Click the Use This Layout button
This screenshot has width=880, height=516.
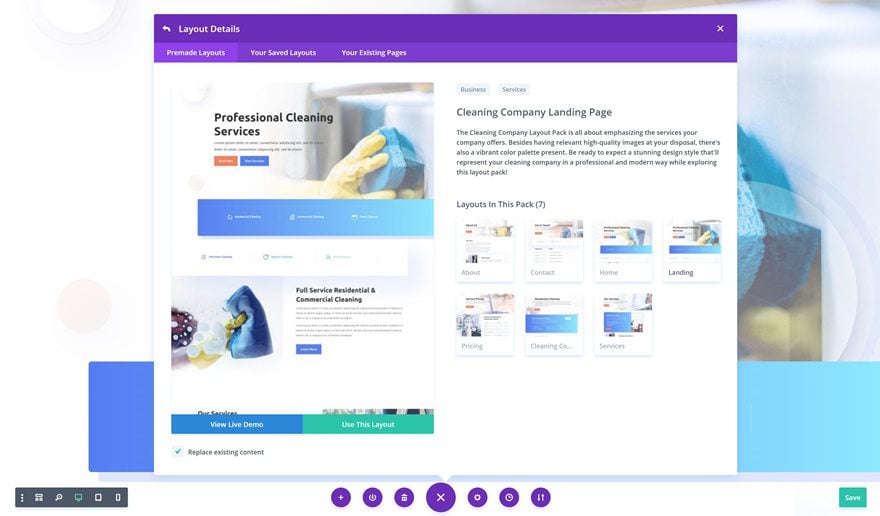[x=368, y=424]
